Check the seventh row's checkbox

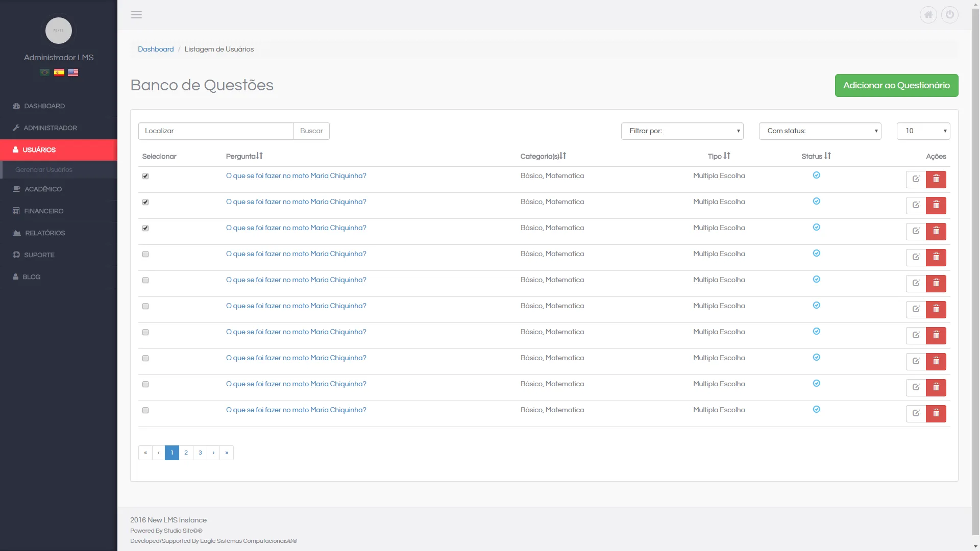point(145,332)
